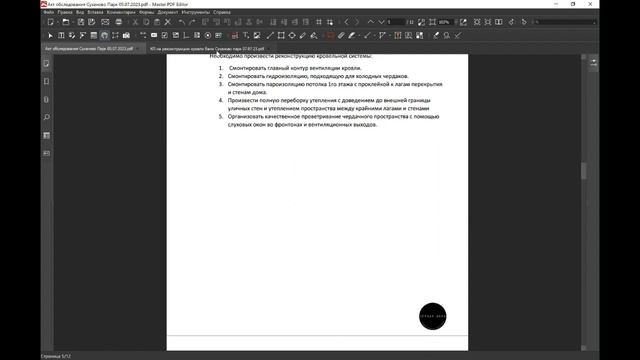This screenshot has width=640, height=360.
Task: Open the Attachments sidebar panel
Action: (x=47, y=100)
